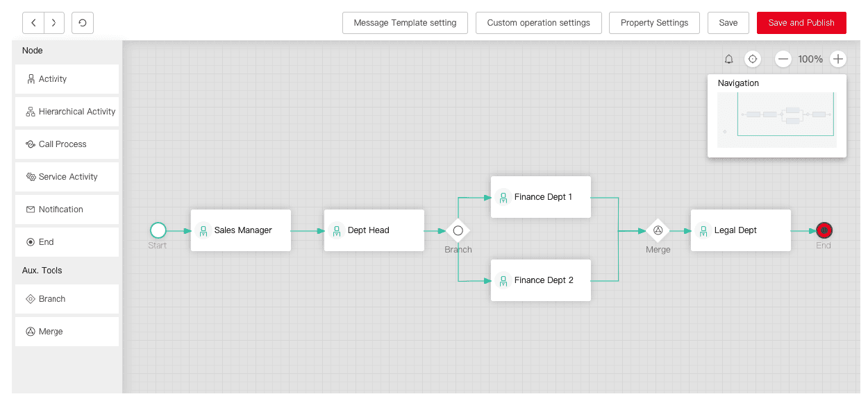Image resolution: width=868 pixels, height=401 pixels.
Task: Open Message Template setting
Action: click(x=405, y=23)
